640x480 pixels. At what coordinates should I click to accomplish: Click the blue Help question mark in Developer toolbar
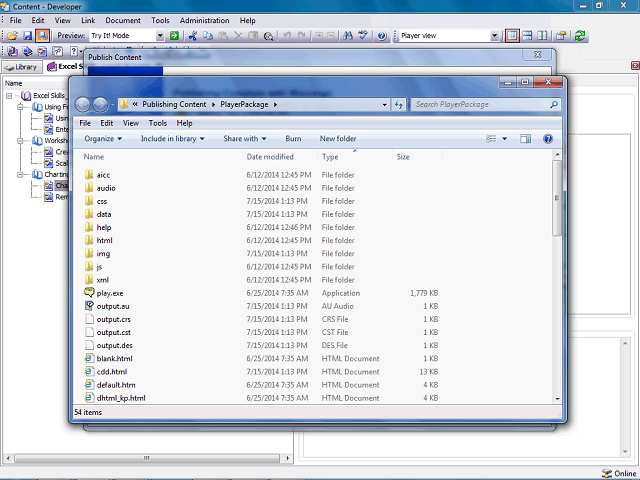(382, 36)
